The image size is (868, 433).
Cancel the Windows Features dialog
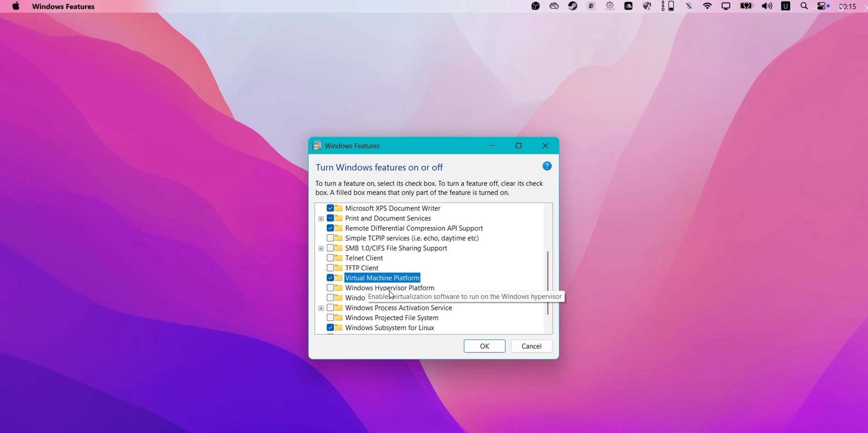532,346
